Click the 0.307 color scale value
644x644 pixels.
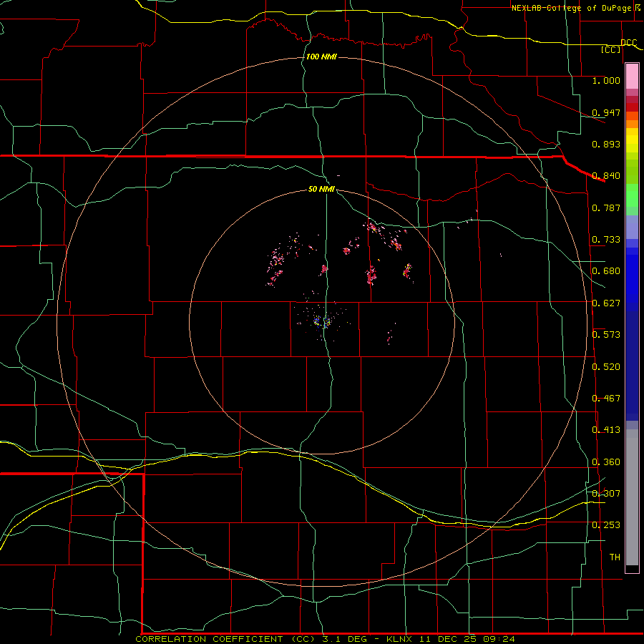(x=606, y=494)
